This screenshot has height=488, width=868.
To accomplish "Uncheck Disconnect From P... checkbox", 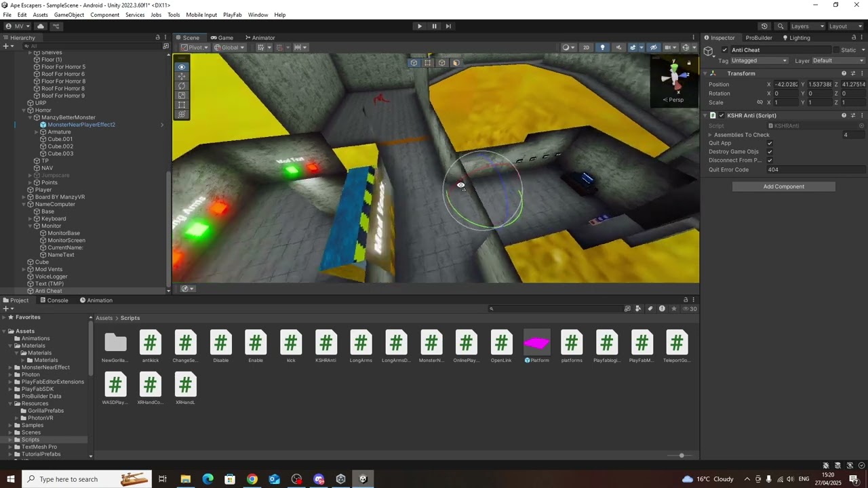I will click(x=770, y=161).
